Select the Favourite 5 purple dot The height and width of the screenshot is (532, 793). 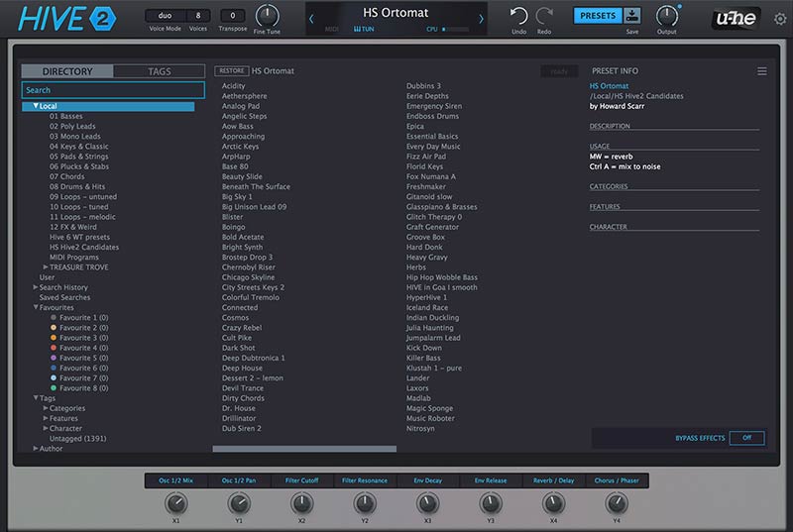[x=54, y=358]
